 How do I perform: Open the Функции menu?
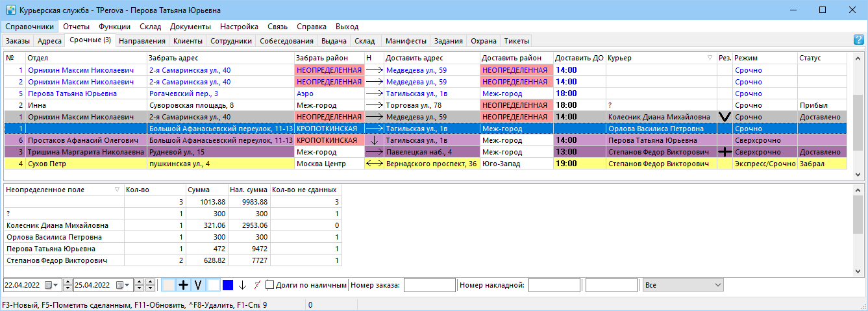(x=114, y=27)
